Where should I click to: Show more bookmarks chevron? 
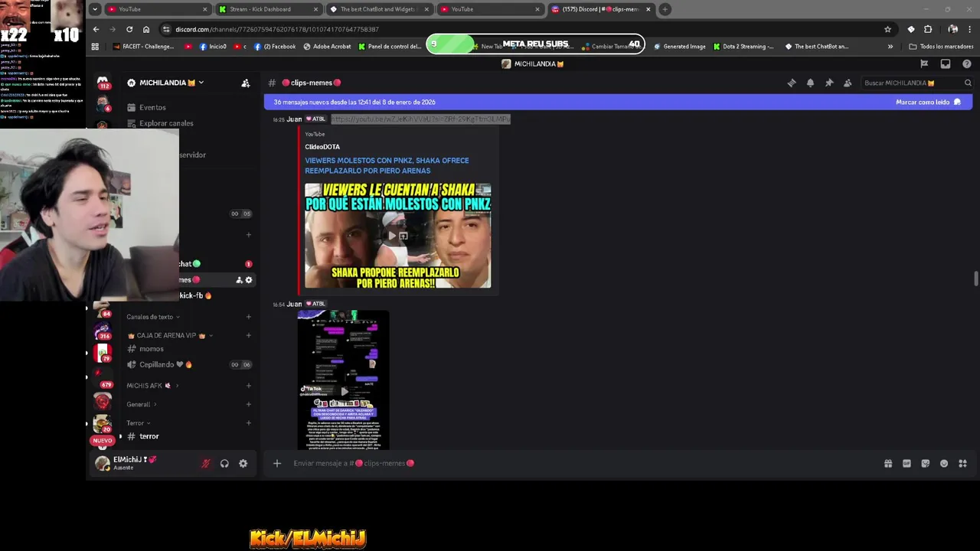pyautogui.click(x=890, y=46)
